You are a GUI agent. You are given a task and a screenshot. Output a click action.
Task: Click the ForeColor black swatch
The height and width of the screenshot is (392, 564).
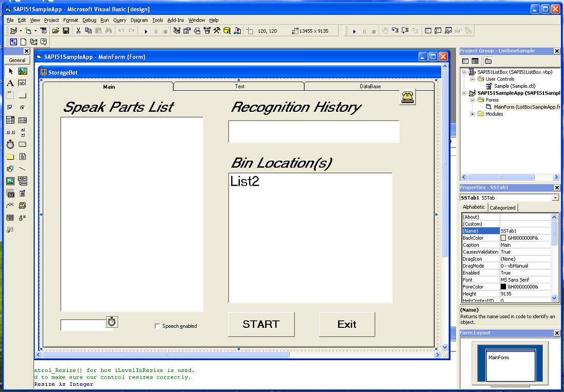[x=503, y=287]
